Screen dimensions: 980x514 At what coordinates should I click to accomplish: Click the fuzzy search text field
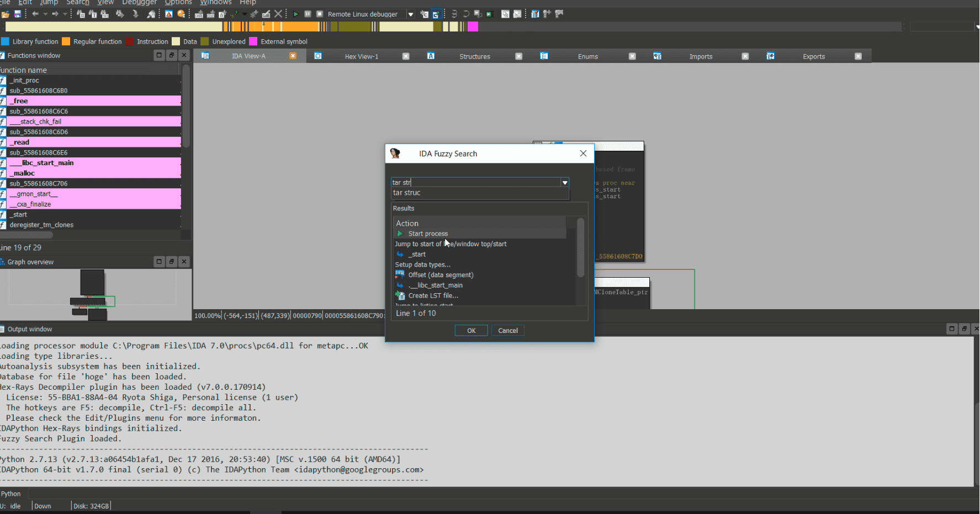pos(476,182)
